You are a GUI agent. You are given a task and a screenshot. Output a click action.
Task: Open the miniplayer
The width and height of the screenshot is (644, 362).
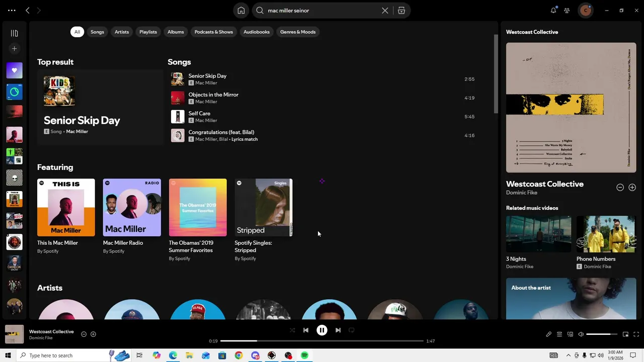tap(625, 334)
